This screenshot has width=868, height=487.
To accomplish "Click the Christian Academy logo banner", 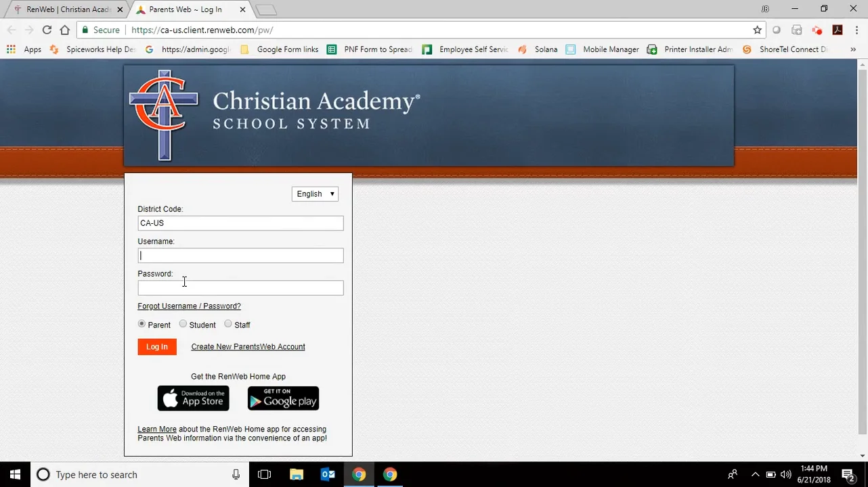I will [x=429, y=116].
